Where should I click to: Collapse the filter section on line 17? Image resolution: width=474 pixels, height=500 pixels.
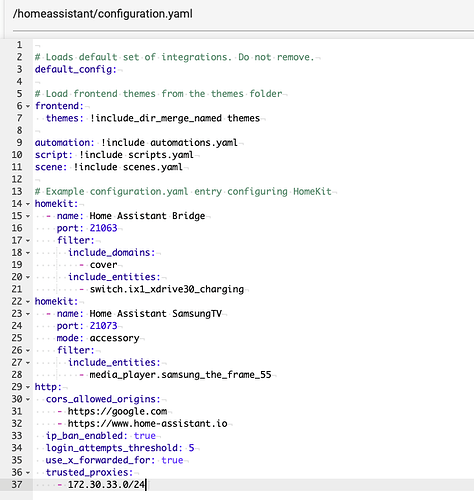click(28, 240)
